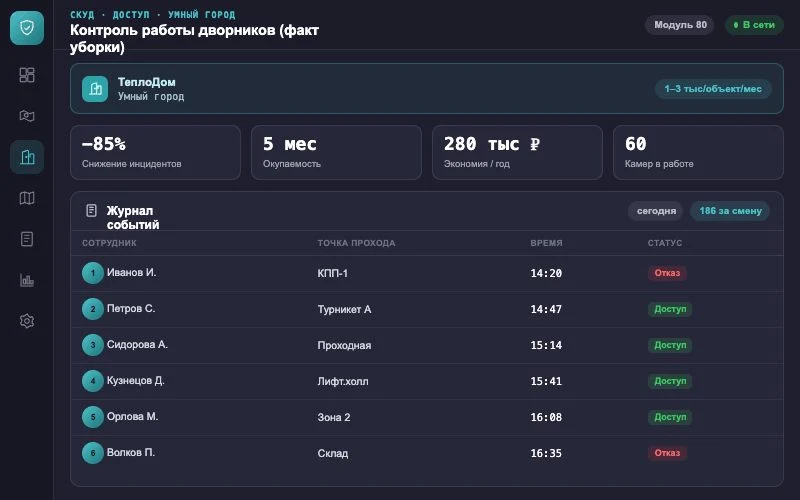Viewport: 800px width, 500px height.
Task: Click avatar number 2 for Петров С.
Action: click(x=93, y=309)
